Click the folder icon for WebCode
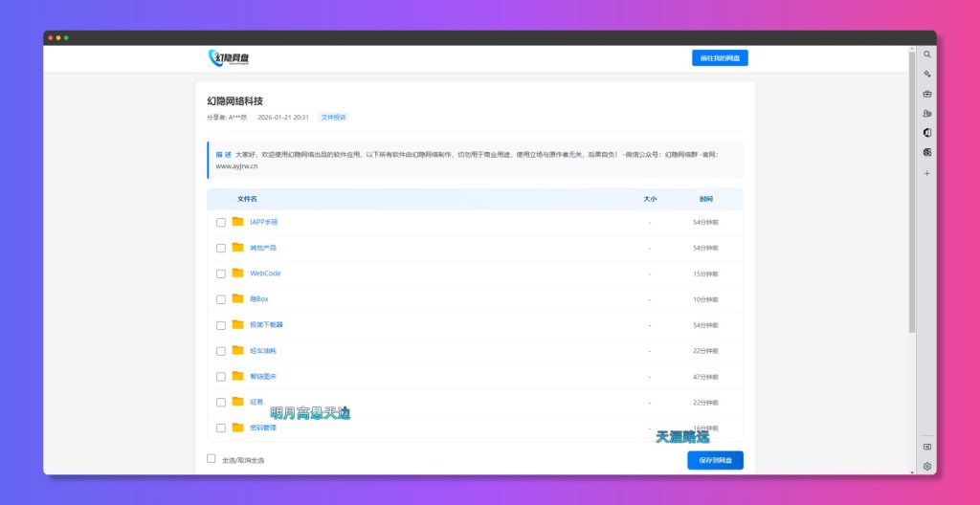The height and width of the screenshot is (505, 980). click(237, 273)
